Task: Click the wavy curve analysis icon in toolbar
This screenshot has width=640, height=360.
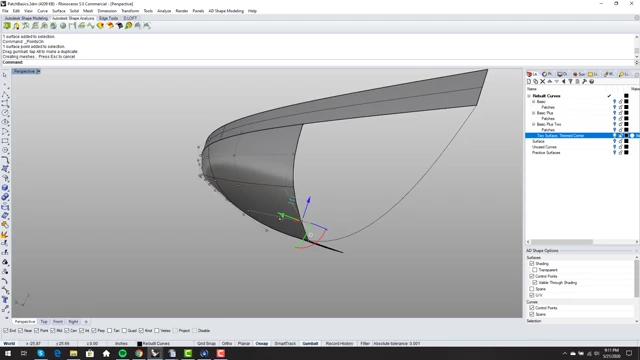Action: [91, 26]
